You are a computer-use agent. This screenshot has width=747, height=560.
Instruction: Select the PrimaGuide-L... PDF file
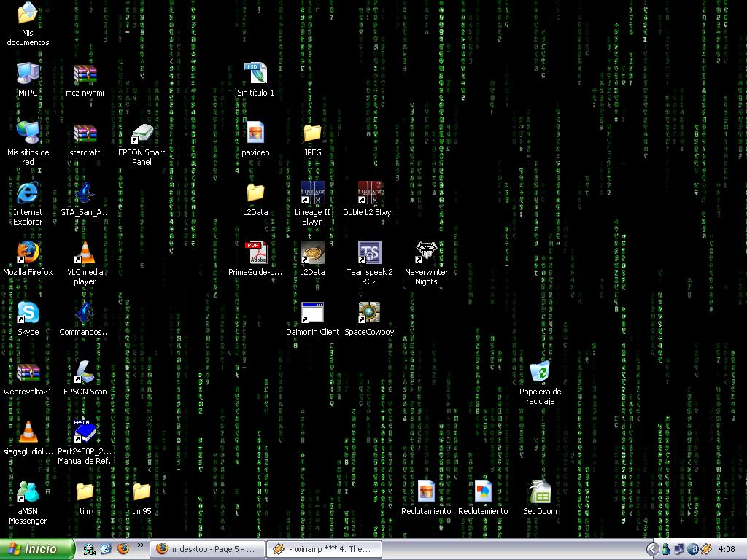point(255,259)
